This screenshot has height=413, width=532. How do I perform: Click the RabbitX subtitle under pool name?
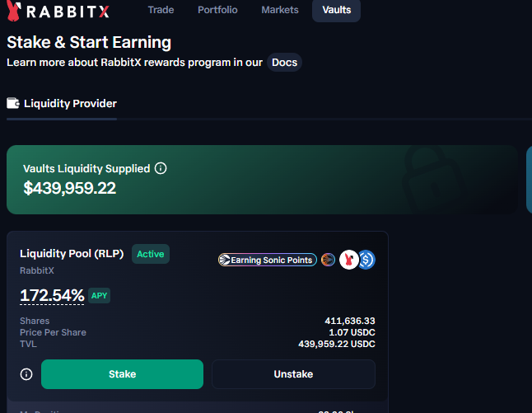(x=36, y=270)
